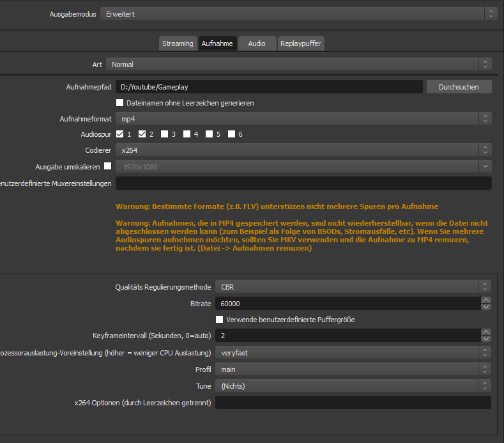Open the Tune dropdown showing (Nichts)
Screen dimensions: 504x443
[x=353, y=385]
